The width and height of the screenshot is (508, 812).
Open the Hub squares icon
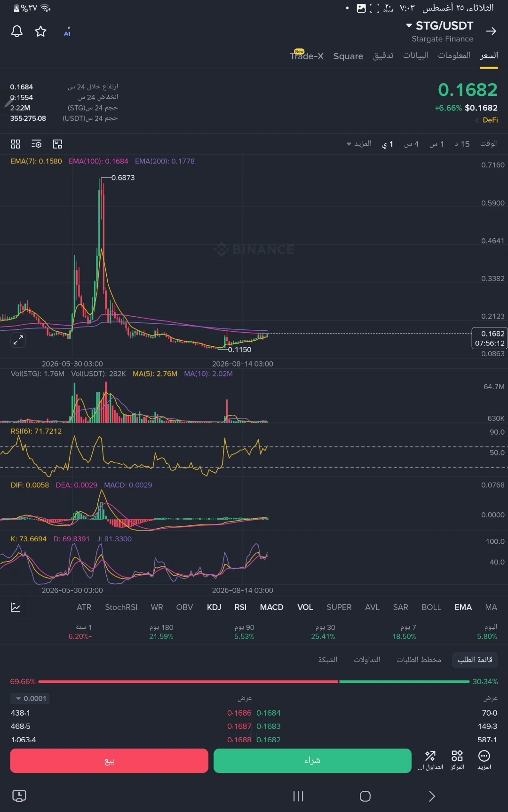pos(457,760)
